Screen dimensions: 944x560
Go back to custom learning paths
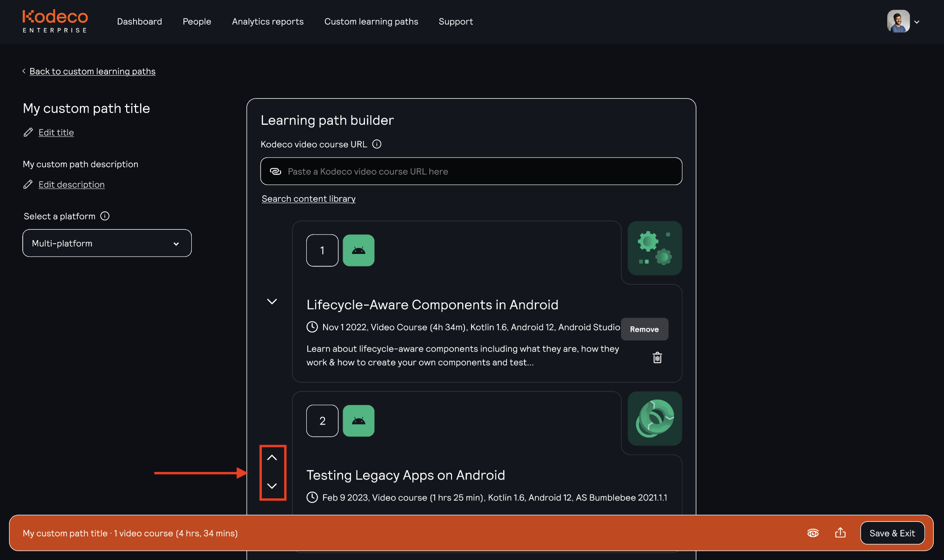click(x=92, y=71)
